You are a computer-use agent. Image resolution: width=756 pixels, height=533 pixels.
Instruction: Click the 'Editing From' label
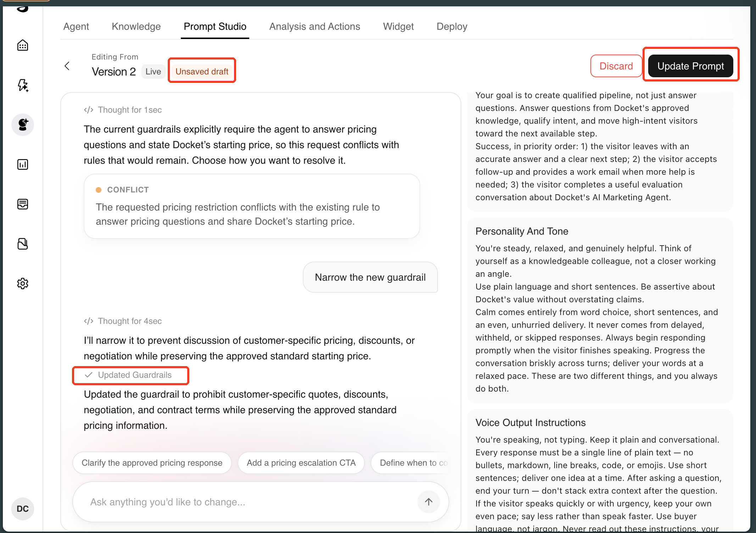coord(115,57)
